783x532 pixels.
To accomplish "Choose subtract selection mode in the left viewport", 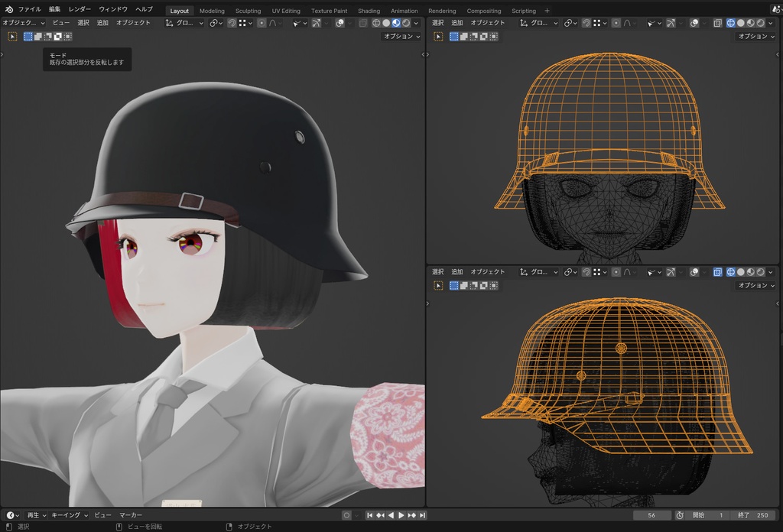I will pos(48,37).
